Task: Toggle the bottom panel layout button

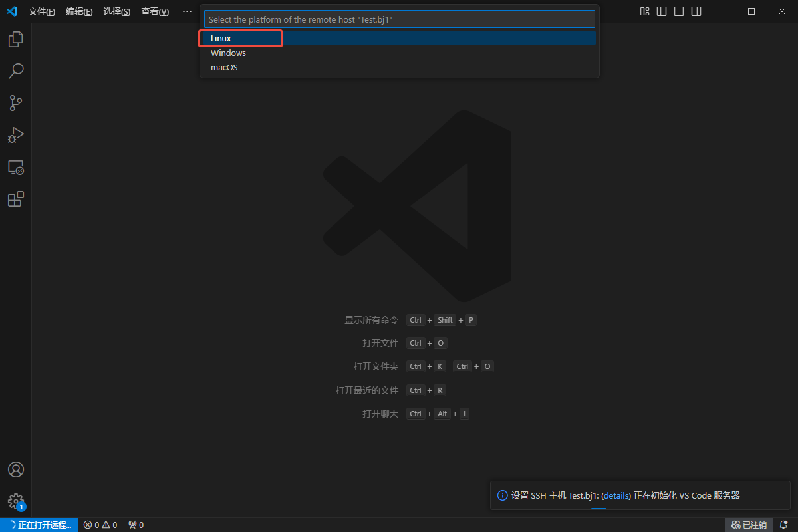Action: click(679, 11)
